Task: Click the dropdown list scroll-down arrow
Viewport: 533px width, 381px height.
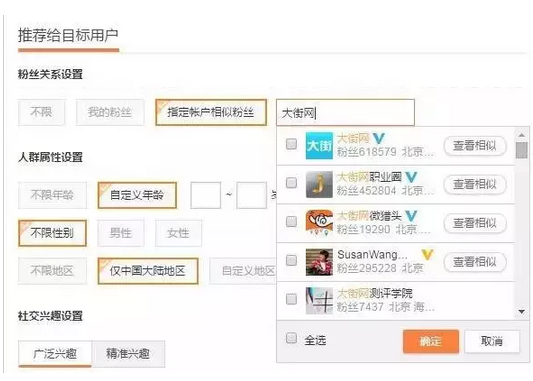Action: [x=522, y=312]
